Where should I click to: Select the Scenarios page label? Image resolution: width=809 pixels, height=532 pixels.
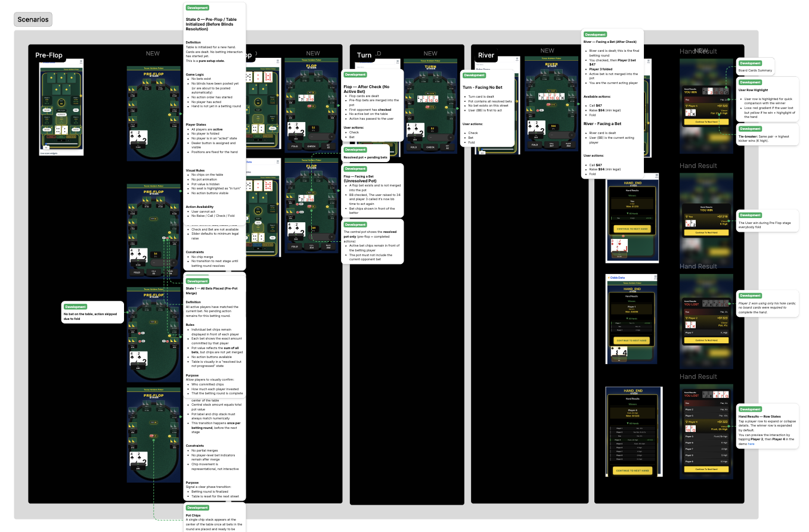33,20
